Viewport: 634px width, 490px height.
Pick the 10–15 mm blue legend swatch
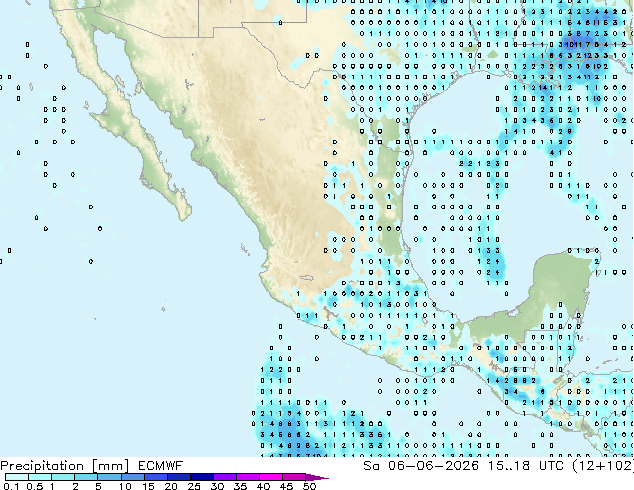coord(132,477)
